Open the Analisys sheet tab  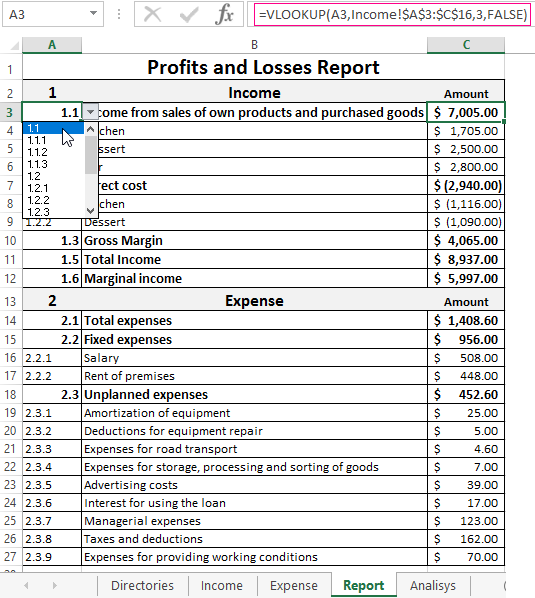pos(433,585)
